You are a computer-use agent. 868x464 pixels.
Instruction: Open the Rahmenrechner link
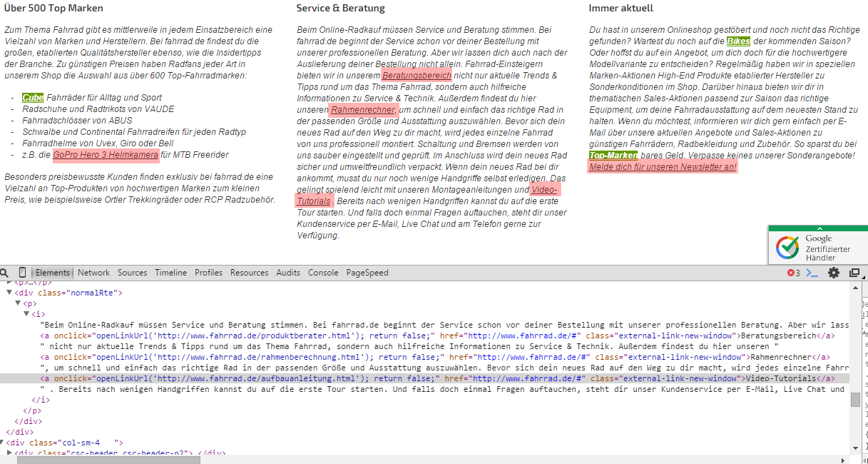coord(362,110)
